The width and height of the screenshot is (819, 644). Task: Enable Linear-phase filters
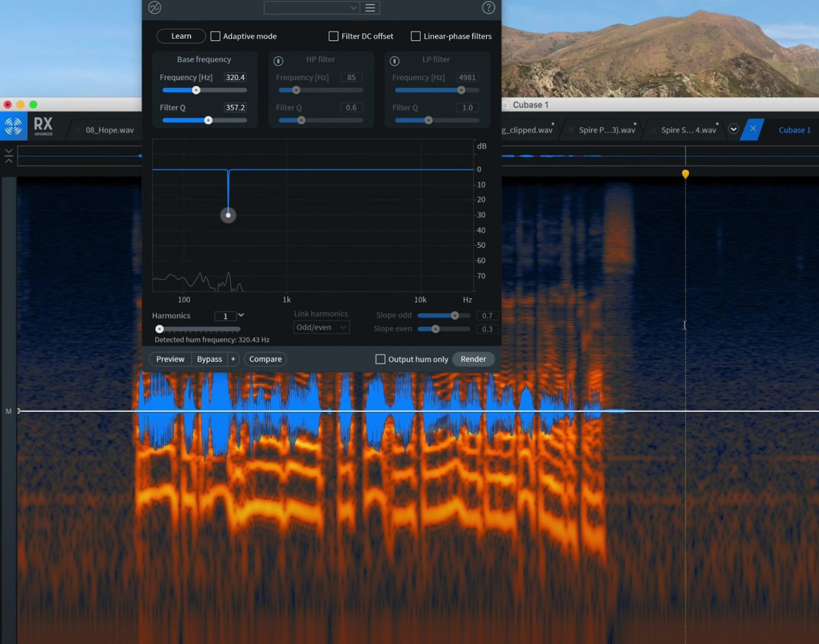click(x=416, y=36)
